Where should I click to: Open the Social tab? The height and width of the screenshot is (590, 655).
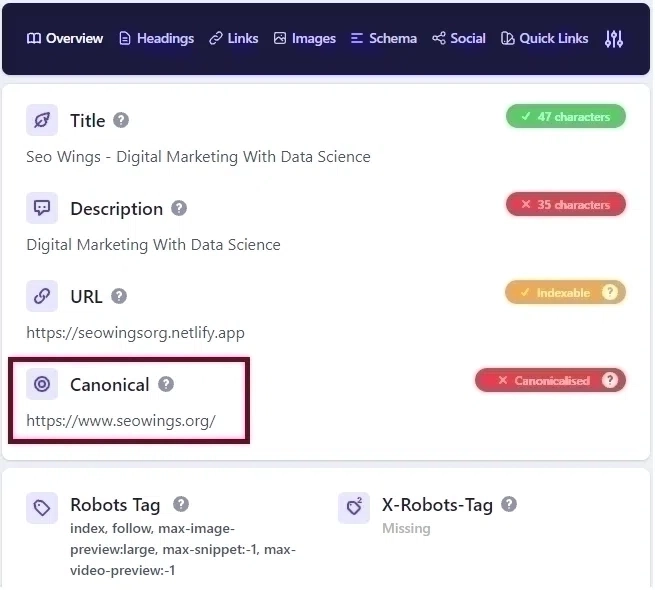pyautogui.click(x=459, y=38)
